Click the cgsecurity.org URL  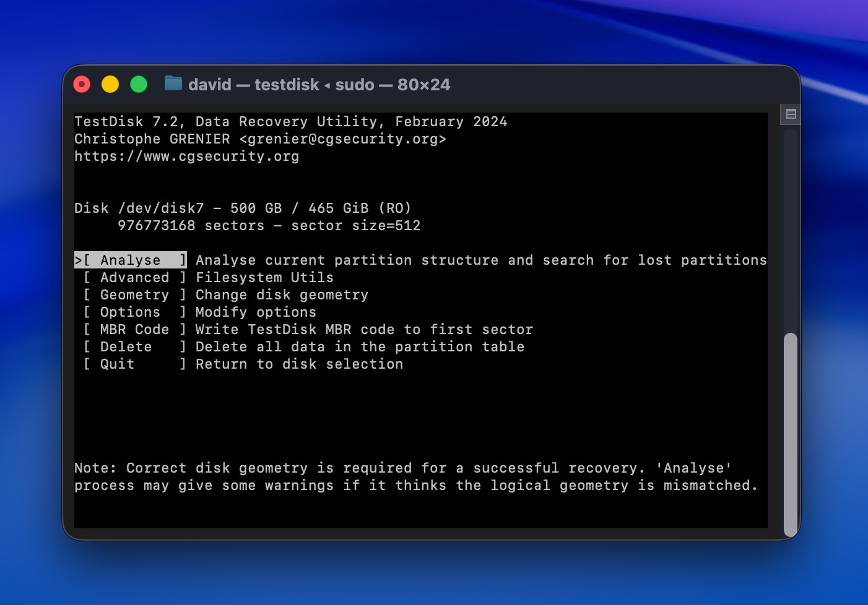(x=186, y=156)
